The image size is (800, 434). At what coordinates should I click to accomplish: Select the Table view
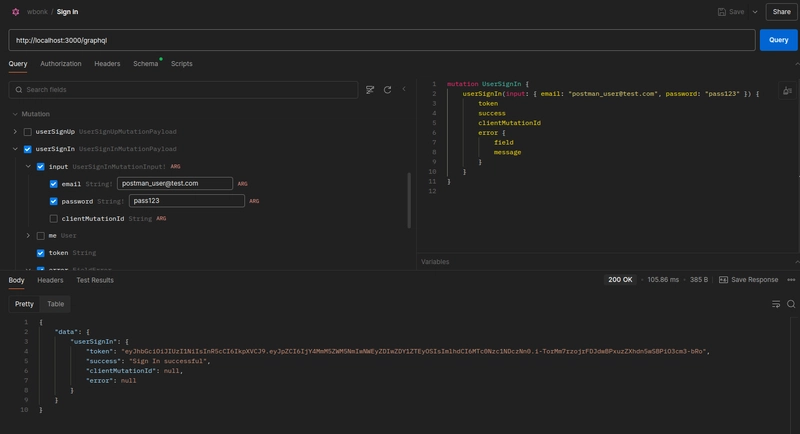pyautogui.click(x=56, y=304)
